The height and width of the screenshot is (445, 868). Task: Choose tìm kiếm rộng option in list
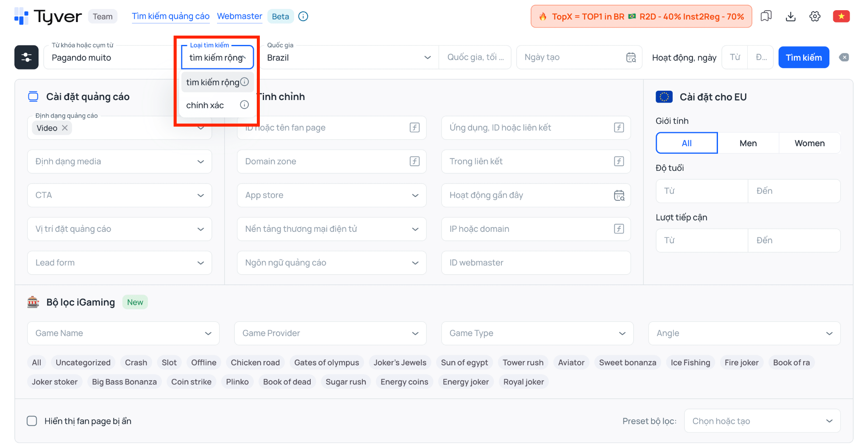pyautogui.click(x=217, y=82)
